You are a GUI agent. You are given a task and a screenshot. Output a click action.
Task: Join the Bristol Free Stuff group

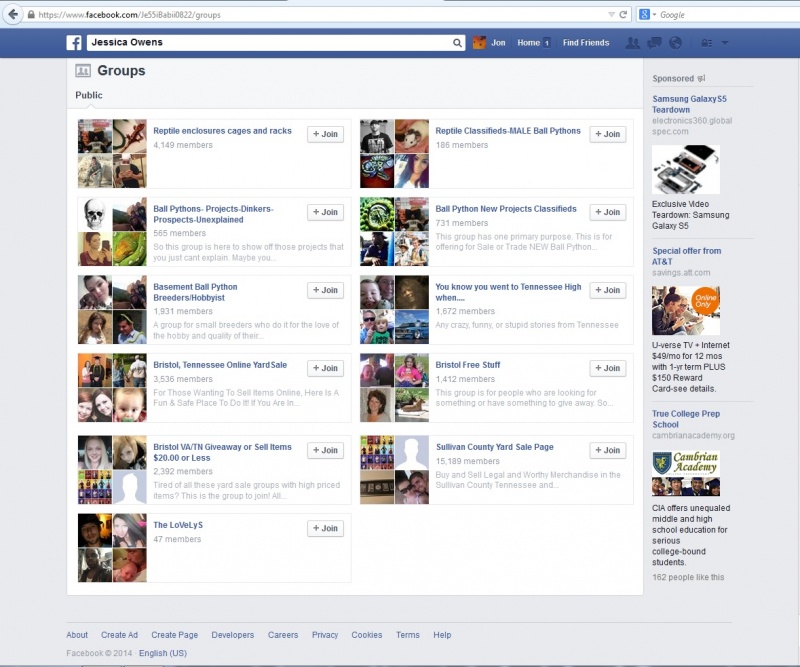point(608,368)
